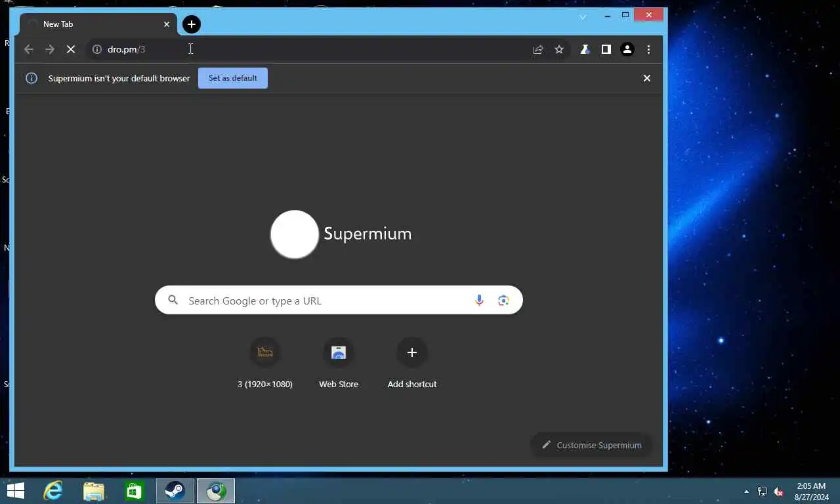The height and width of the screenshot is (504, 840).
Task: Open a new tab with plus button
Action: coord(192,24)
